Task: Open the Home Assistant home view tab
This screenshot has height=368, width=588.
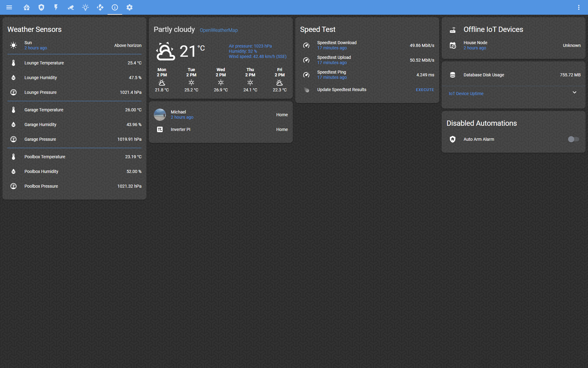Action: pos(27,7)
